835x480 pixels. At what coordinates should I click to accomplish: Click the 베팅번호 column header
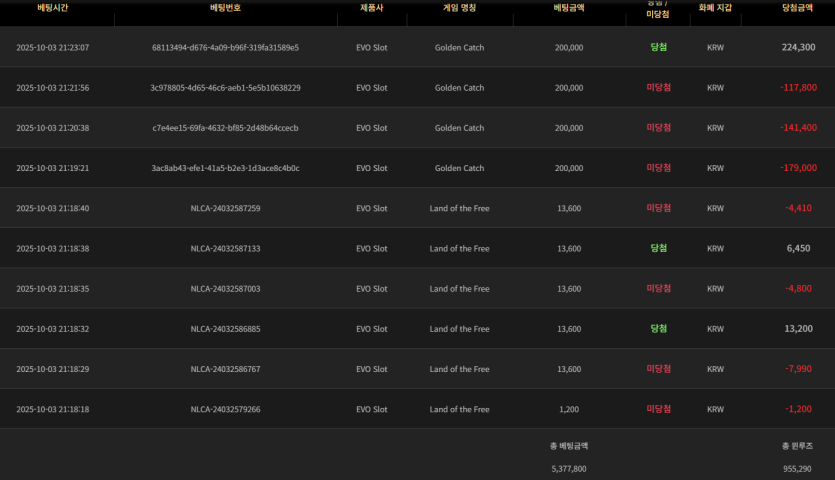225,7
